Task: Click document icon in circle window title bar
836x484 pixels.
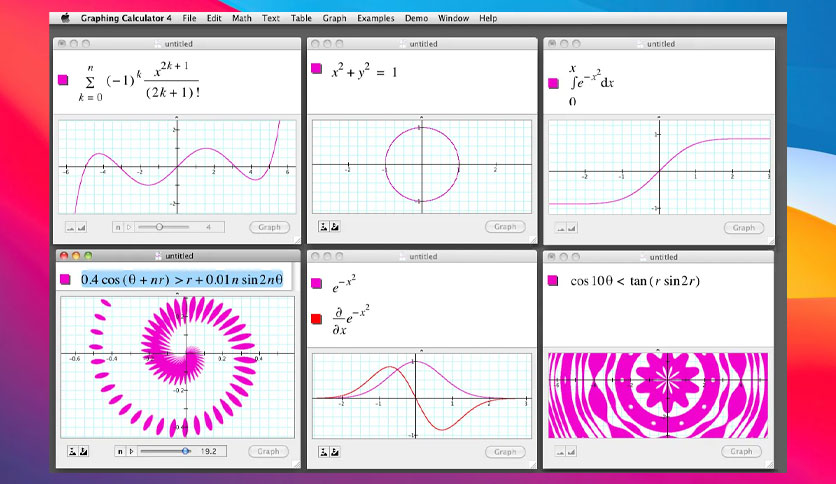Action: coord(403,44)
